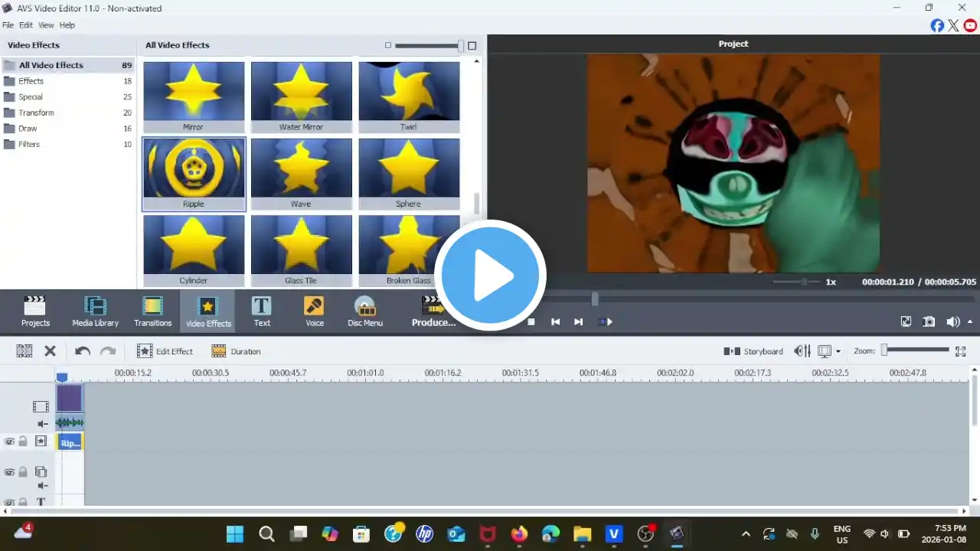The height and width of the screenshot is (551, 980).
Task: Open the View menu
Action: point(46,25)
